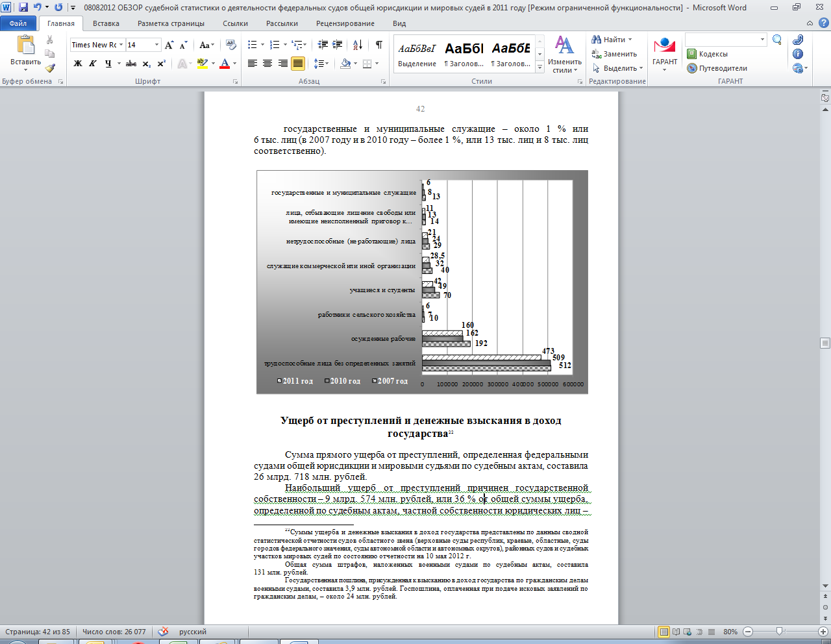831x644 pixels.
Task: Click the Заменить button
Action: coord(614,54)
